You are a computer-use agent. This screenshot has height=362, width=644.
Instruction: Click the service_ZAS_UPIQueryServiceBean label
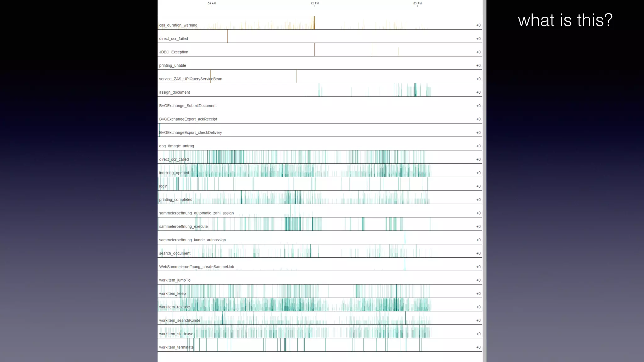click(191, 79)
